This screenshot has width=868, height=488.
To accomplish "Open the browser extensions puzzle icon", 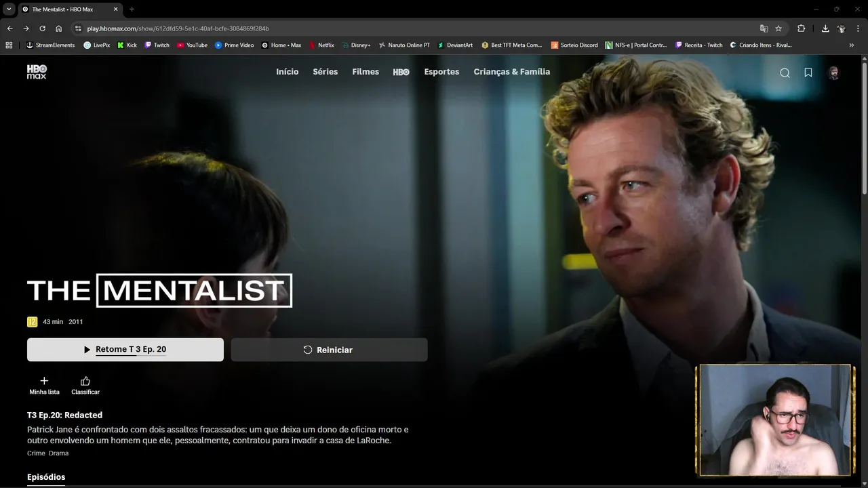I will [x=801, y=28].
